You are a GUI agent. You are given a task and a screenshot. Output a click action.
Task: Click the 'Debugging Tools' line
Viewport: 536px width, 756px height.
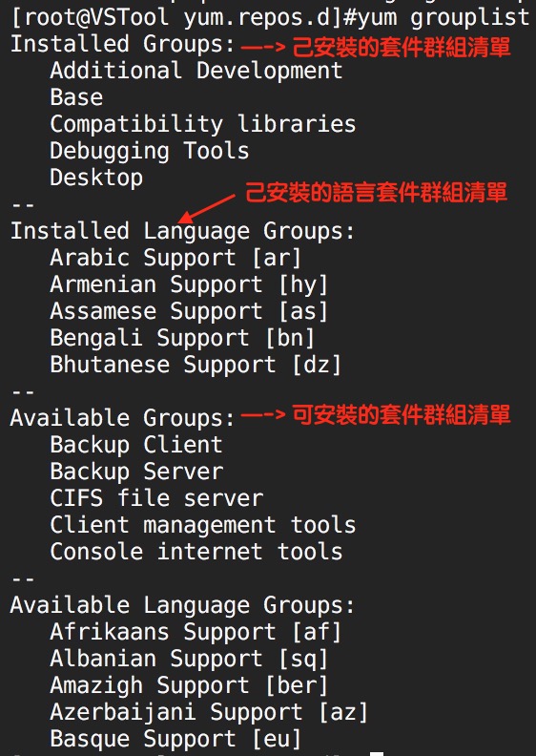[x=150, y=151]
